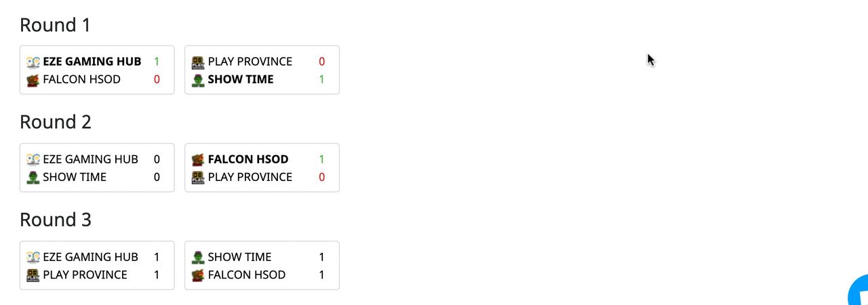
Task: Click FALCON HSOD icon in Round 3
Action: click(x=198, y=275)
